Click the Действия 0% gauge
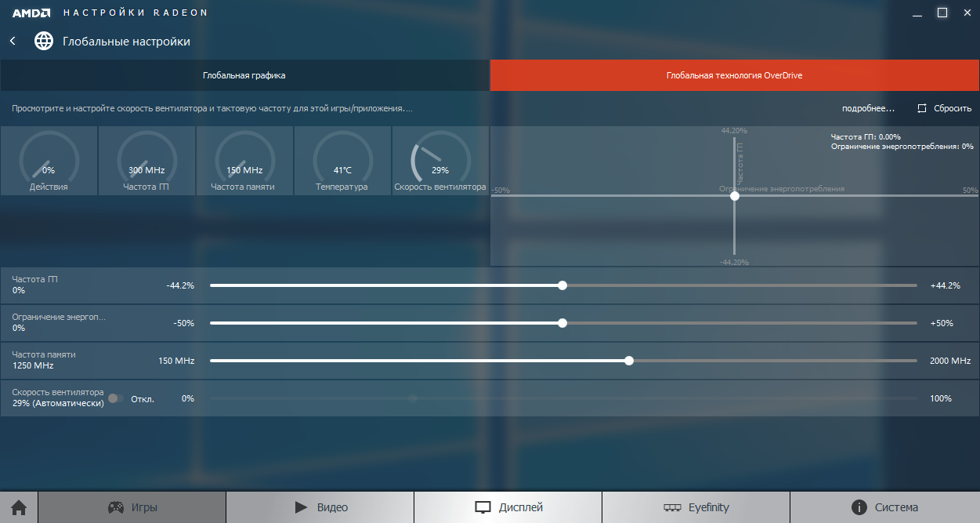 click(x=49, y=161)
